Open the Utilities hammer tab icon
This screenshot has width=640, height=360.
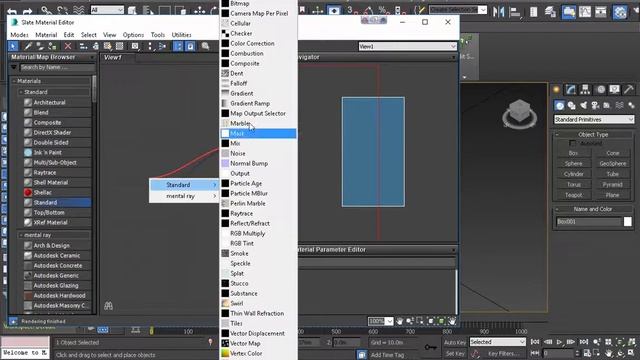click(629, 90)
